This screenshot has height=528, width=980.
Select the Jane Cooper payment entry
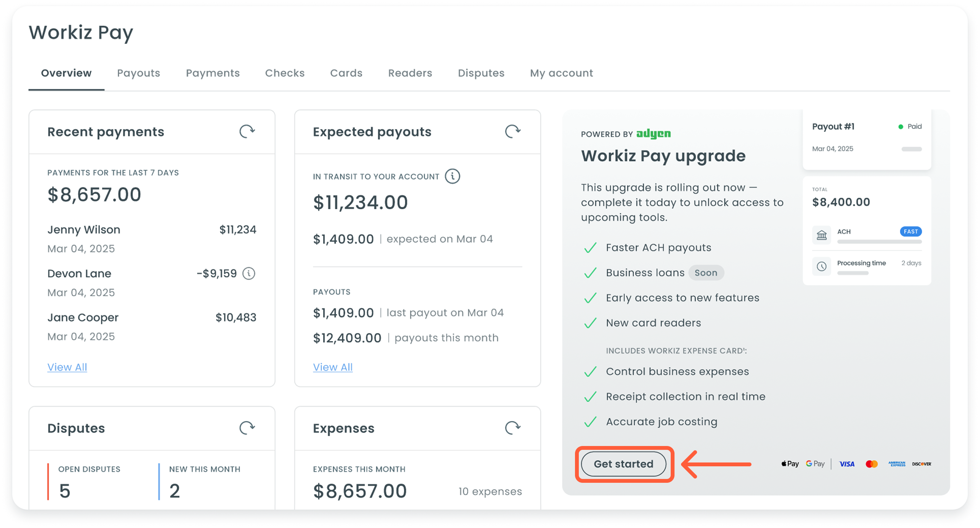(152, 327)
